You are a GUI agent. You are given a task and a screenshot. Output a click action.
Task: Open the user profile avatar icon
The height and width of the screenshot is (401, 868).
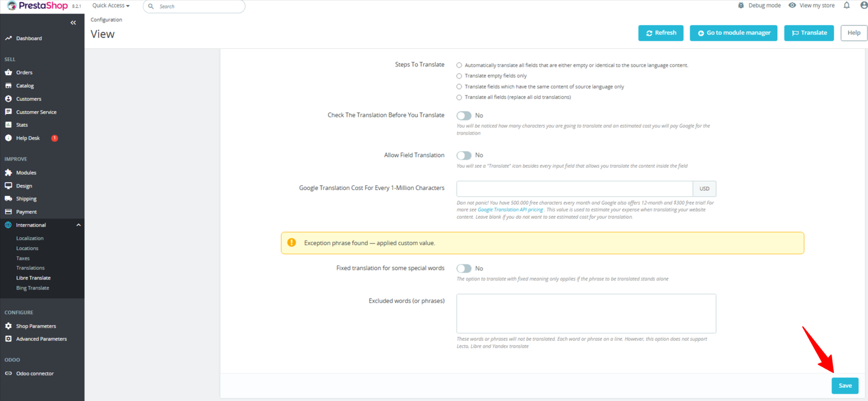[864, 5]
